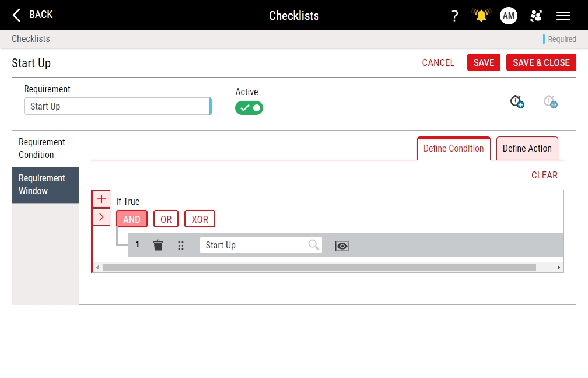Select the XOR logic operator
Viewport: 588px width, 378px height.
click(199, 219)
